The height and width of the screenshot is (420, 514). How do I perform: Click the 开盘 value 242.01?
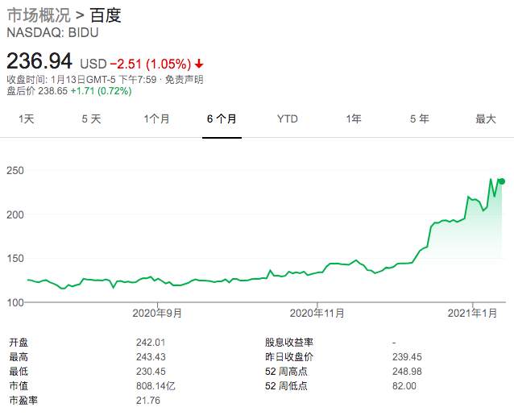[x=151, y=343]
